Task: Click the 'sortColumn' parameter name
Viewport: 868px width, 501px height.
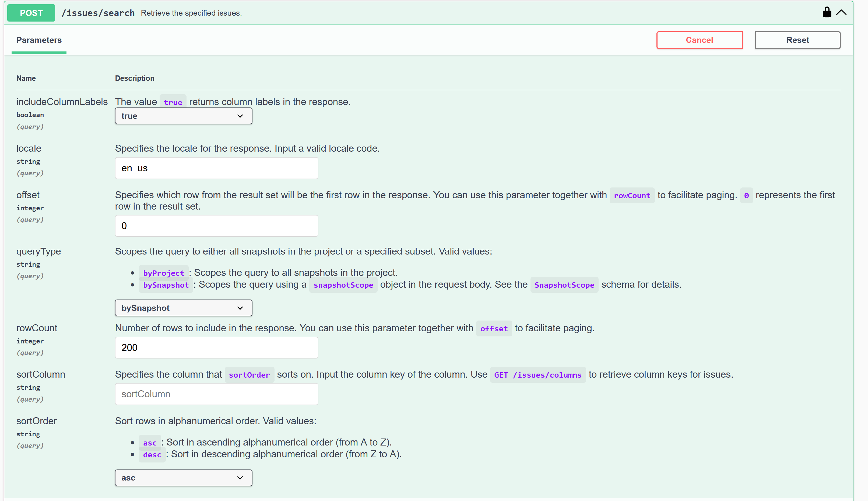Action: coord(41,374)
